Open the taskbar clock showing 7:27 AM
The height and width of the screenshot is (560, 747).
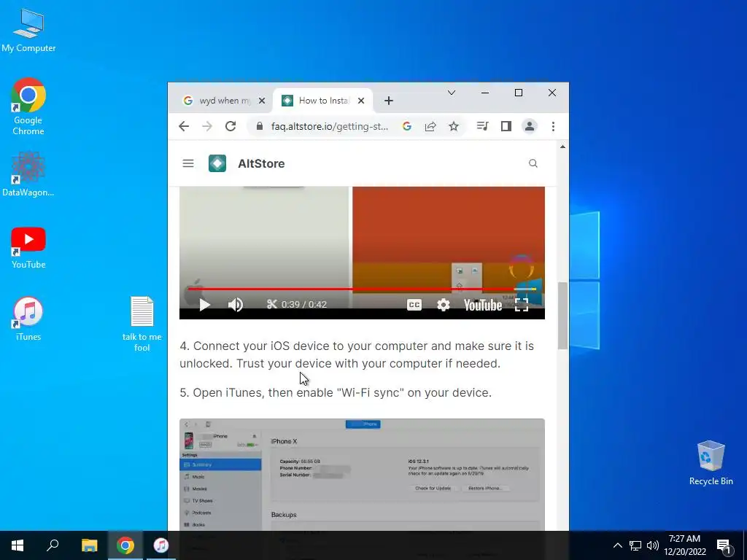pyautogui.click(x=685, y=545)
